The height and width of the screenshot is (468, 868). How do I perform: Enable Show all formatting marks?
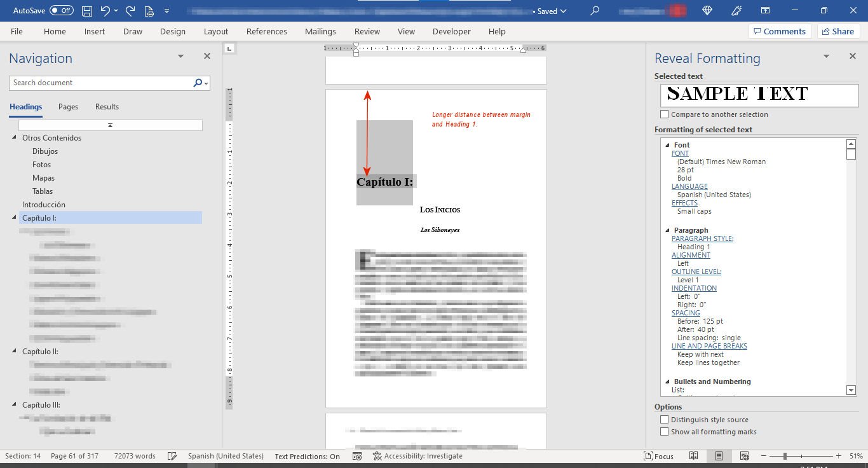(x=665, y=432)
